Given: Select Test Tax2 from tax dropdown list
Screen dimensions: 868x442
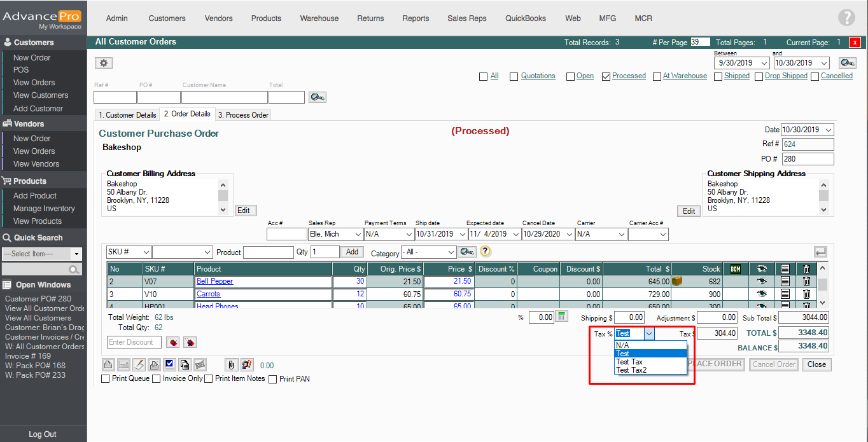Looking at the screenshot, I should [631, 370].
